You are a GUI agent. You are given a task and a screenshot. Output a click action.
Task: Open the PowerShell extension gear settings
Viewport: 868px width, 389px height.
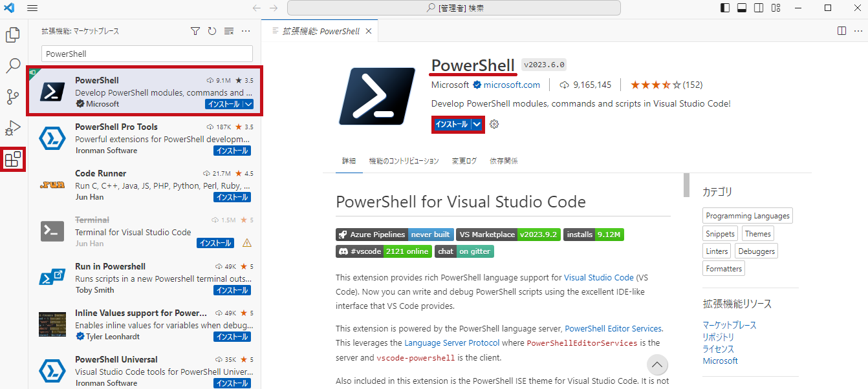pyautogui.click(x=494, y=124)
